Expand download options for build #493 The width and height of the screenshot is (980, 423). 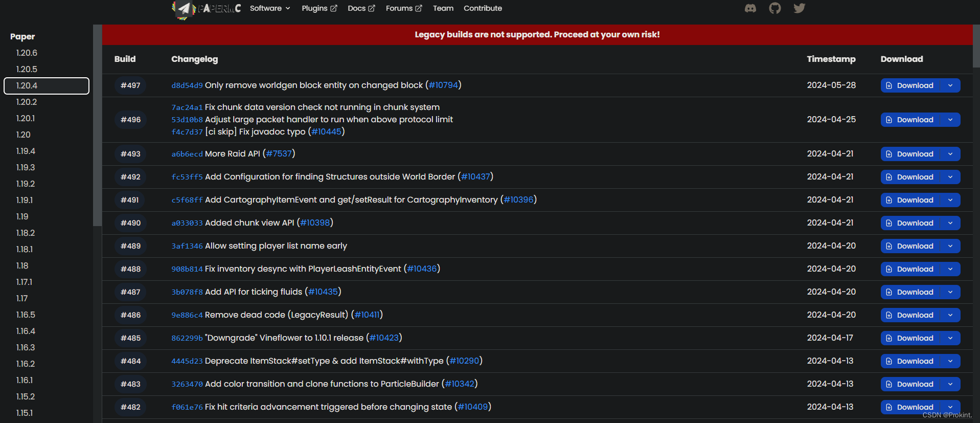(950, 154)
